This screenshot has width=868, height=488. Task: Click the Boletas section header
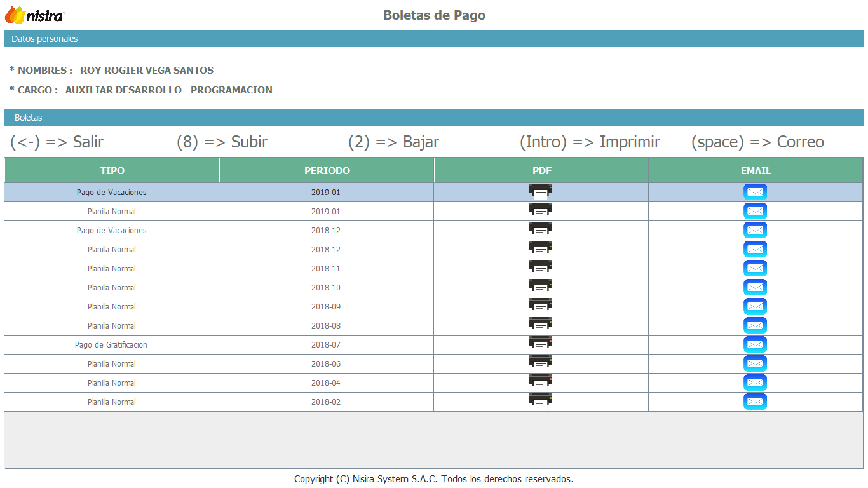(x=434, y=118)
